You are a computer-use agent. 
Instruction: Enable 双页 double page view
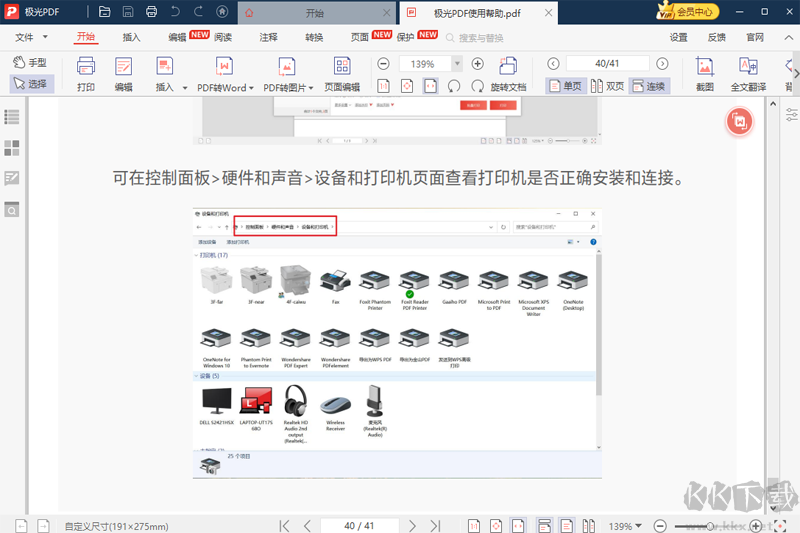point(607,86)
